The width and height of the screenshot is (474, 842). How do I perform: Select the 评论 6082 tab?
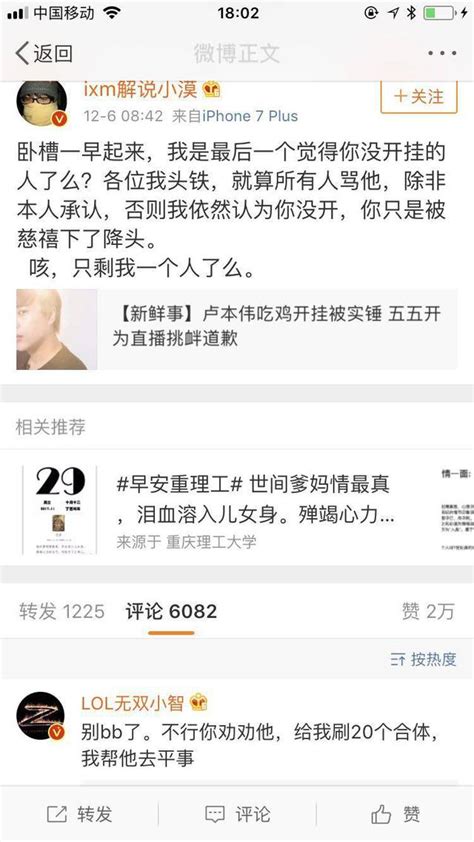pyautogui.click(x=171, y=611)
